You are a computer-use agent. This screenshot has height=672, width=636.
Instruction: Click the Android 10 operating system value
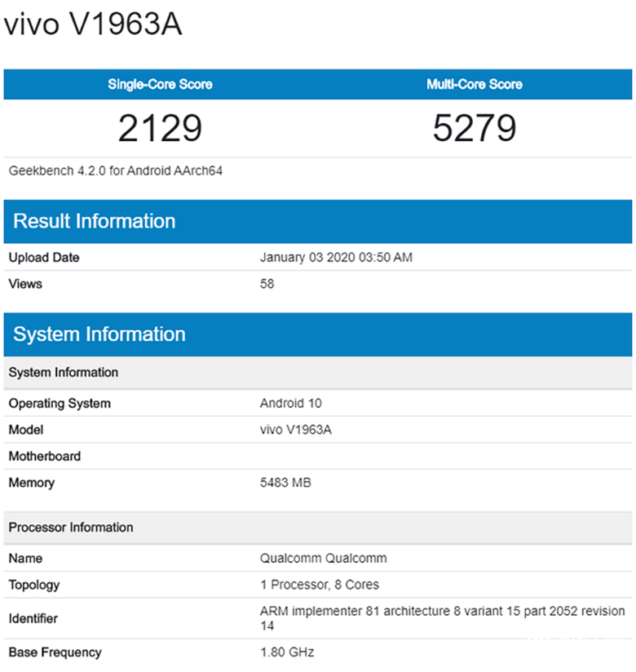[x=291, y=404]
